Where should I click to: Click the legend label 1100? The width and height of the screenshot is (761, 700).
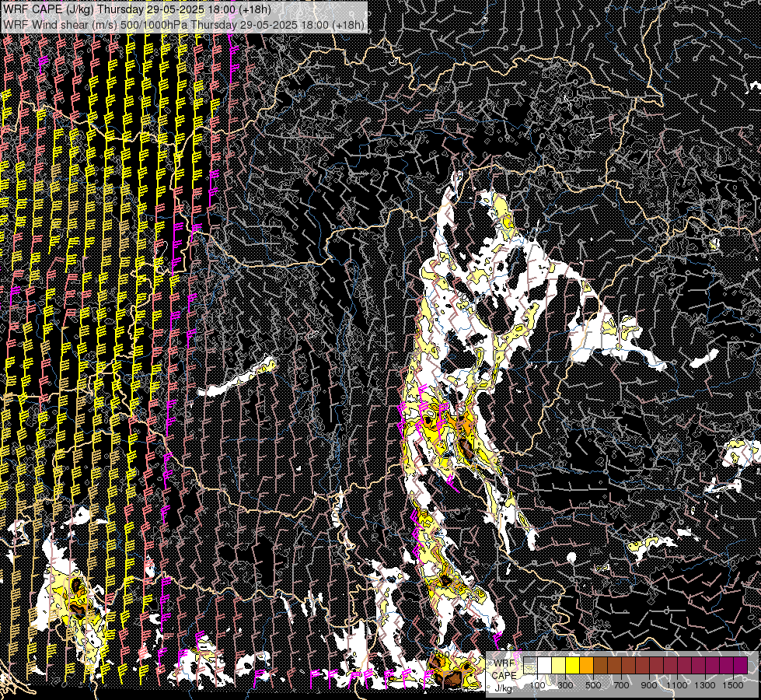[x=677, y=685]
